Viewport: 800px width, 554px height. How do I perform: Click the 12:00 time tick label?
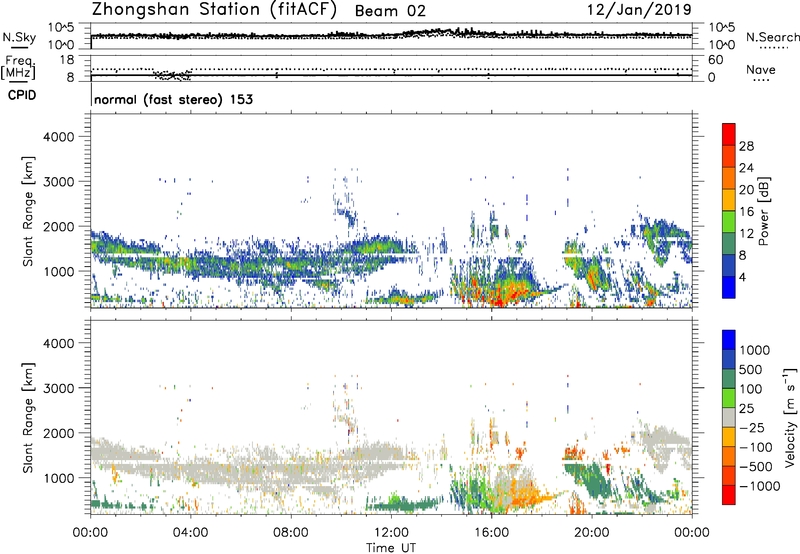391,533
